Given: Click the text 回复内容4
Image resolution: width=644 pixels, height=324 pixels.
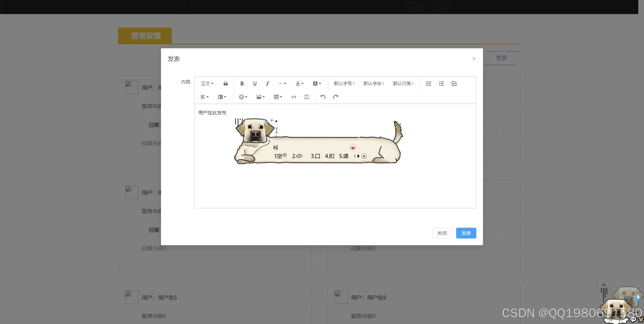Looking at the screenshot, I should coord(363,249).
